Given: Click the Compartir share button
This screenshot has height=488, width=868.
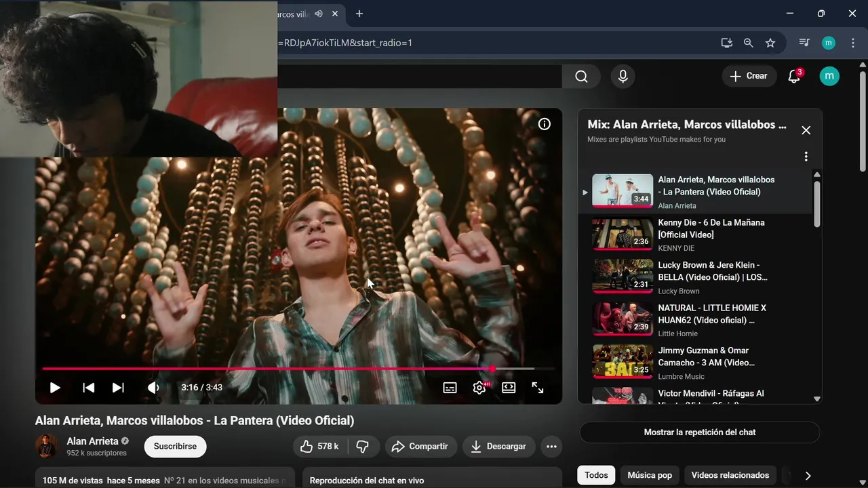Looking at the screenshot, I should pos(420,447).
